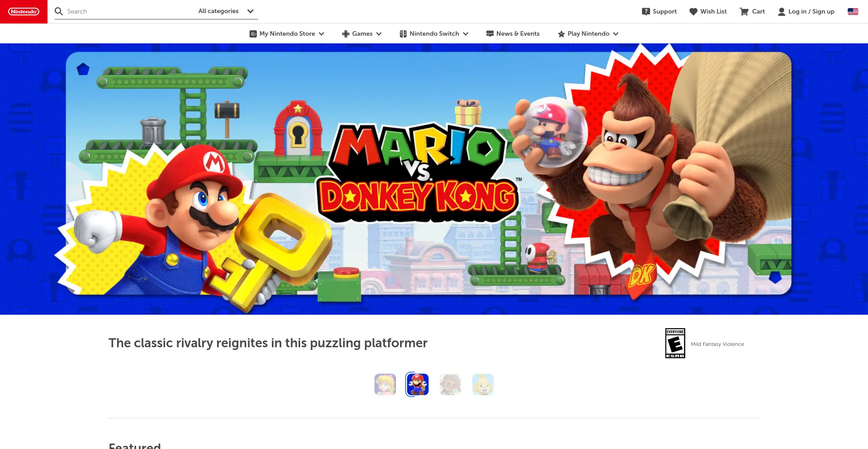The width and height of the screenshot is (868, 449).
Task: Open the Games menu
Action: click(x=362, y=34)
